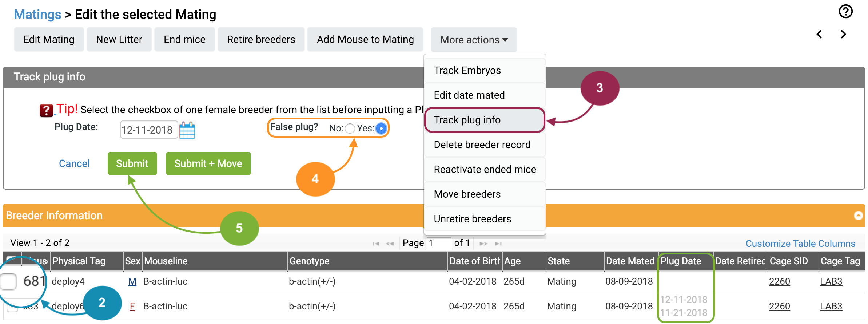
Task: Open the Customize Table Columns link
Action: point(800,244)
